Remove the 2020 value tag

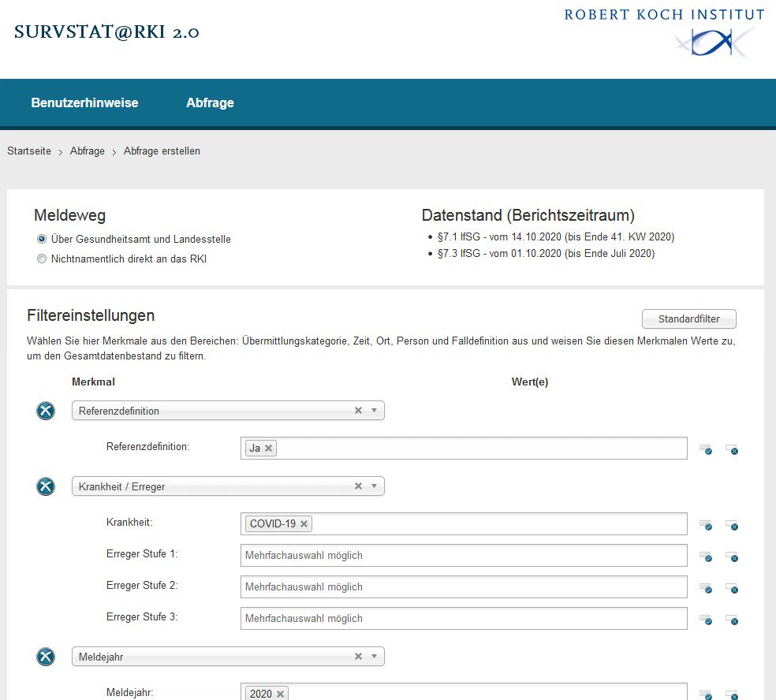pyautogui.click(x=280, y=694)
